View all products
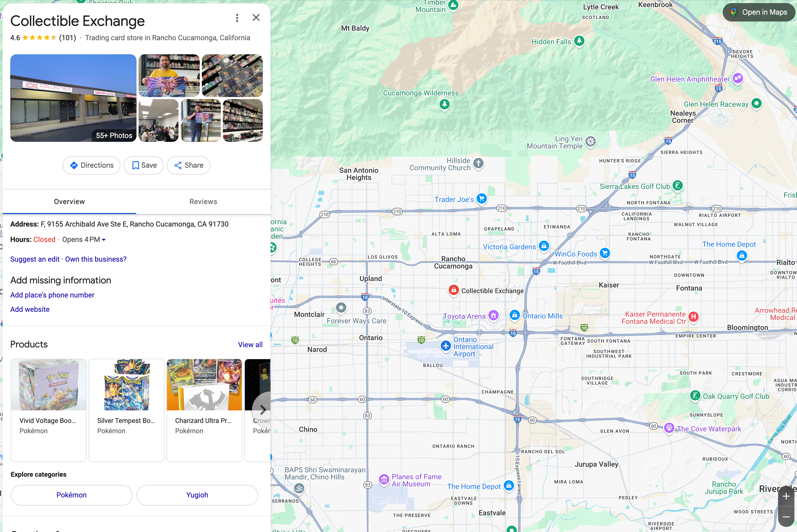This screenshot has height=532, width=797. tap(250, 344)
